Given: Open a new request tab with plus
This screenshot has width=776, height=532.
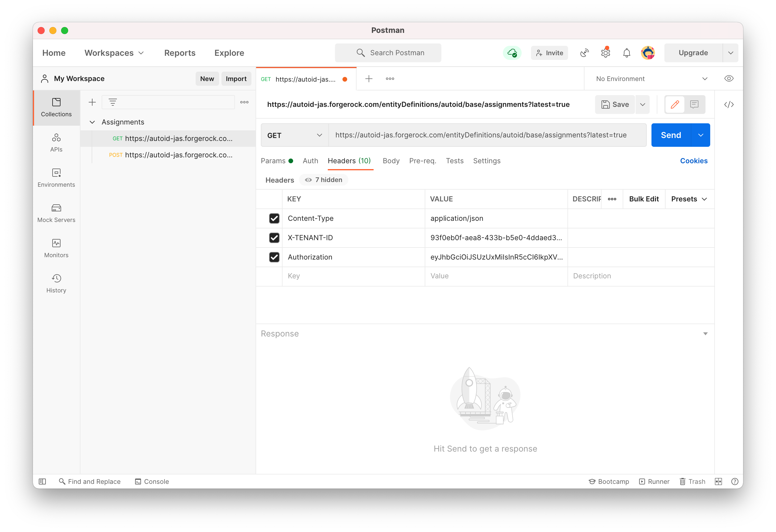Looking at the screenshot, I should 369,79.
